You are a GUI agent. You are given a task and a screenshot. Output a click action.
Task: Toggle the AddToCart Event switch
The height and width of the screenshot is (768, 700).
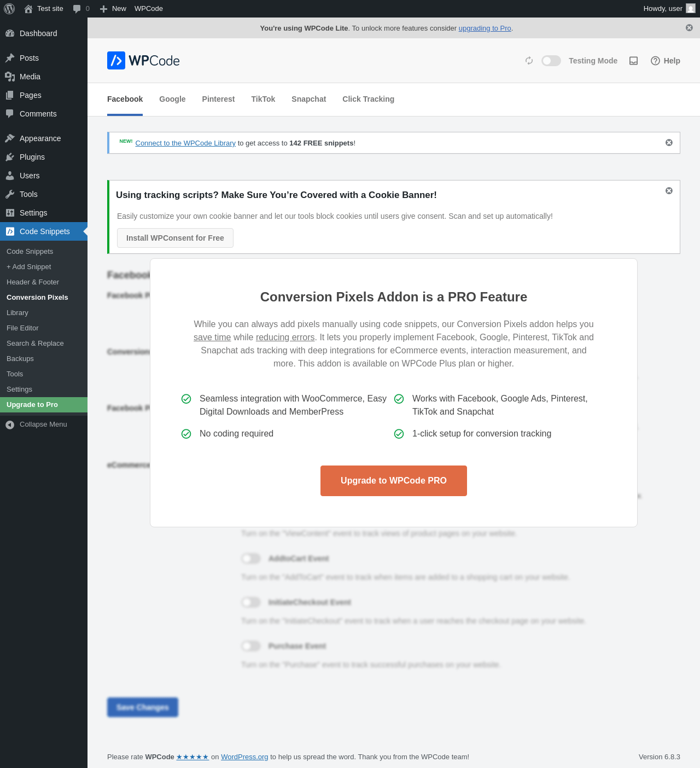tap(251, 558)
